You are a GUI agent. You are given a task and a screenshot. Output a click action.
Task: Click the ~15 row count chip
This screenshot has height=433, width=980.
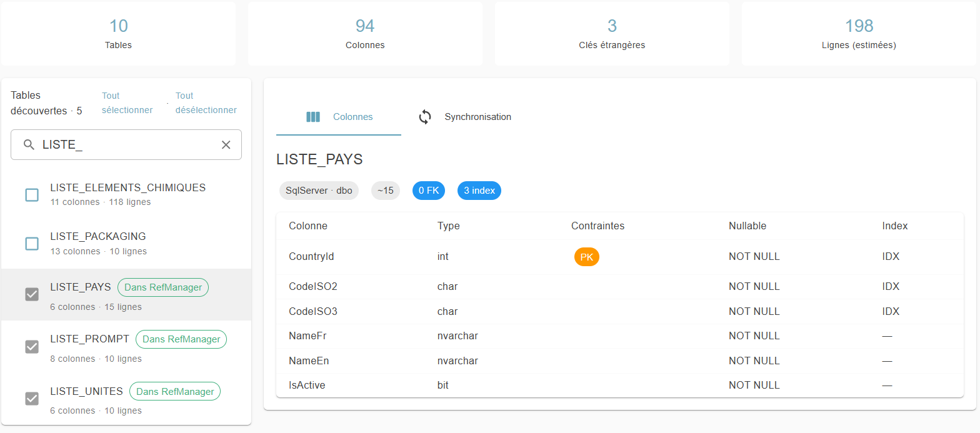386,191
